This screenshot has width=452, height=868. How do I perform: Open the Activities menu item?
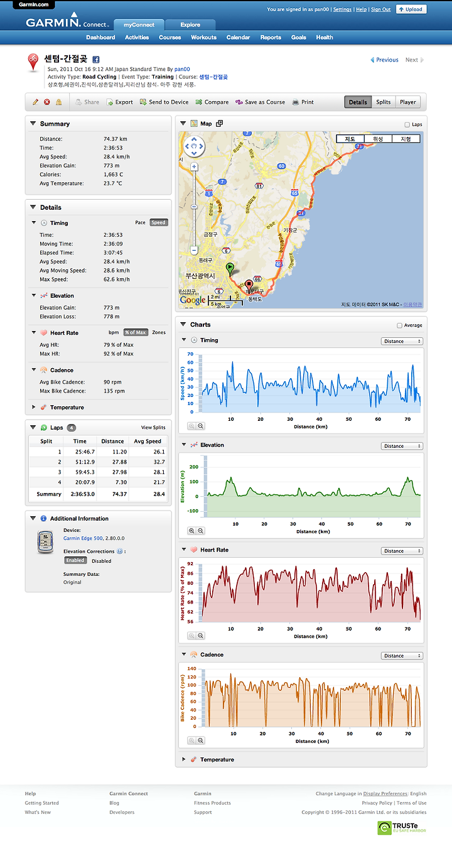(x=137, y=38)
